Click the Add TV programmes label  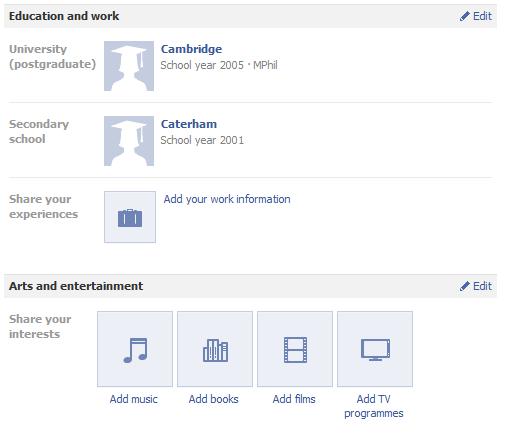pos(374,406)
